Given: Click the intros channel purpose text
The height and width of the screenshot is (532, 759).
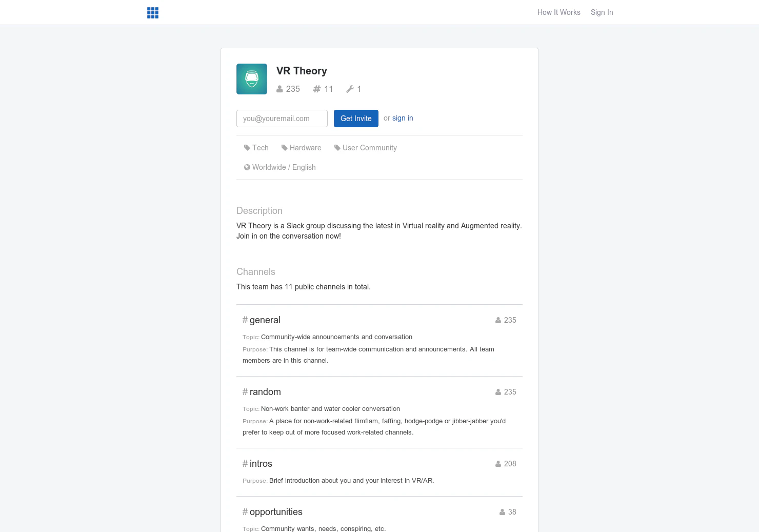Looking at the screenshot, I should 352,481.
